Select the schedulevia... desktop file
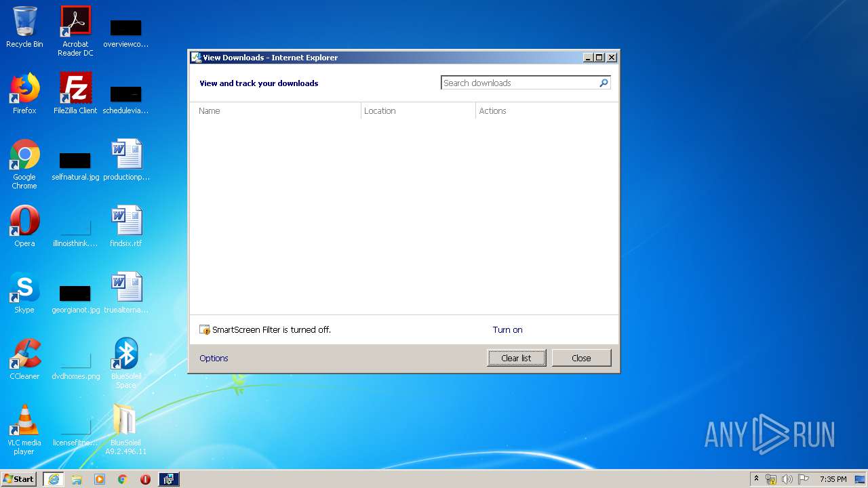868x488 pixels. point(126,99)
